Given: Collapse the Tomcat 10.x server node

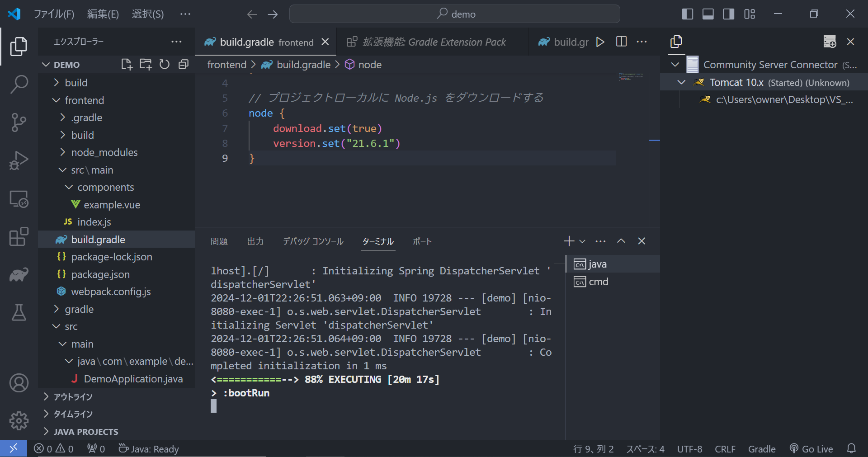Looking at the screenshot, I should coord(681,83).
